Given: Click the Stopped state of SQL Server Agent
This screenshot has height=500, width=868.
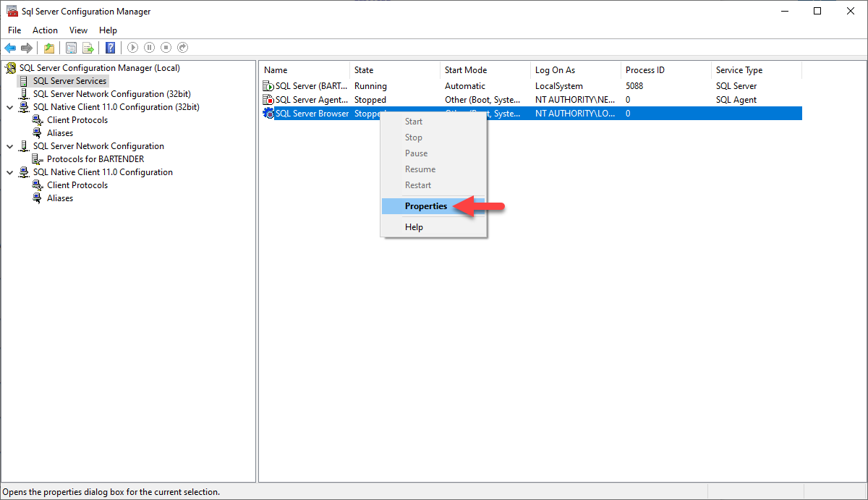Looking at the screenshot, I should click(x=370, y=100).
